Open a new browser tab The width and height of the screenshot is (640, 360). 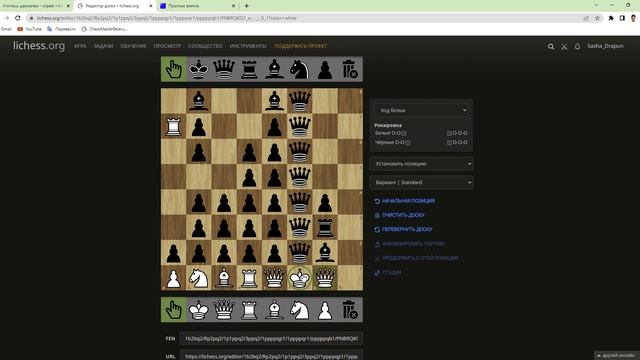click(x=247, y=6)
